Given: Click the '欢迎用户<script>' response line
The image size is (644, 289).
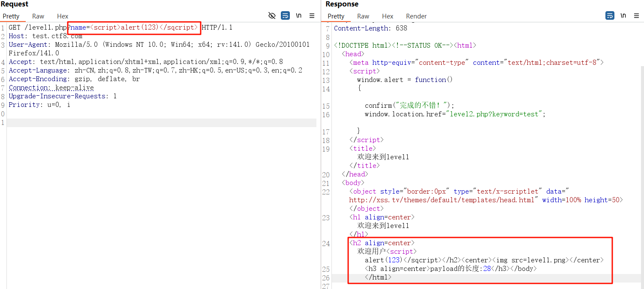Looking at the screenshot, I should tap(387, 252).
